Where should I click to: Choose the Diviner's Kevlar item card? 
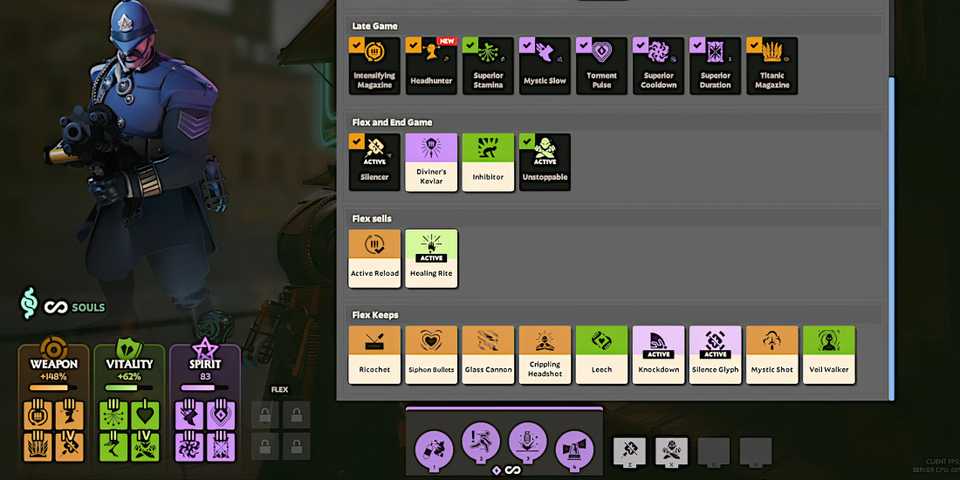[x=431, y=162]
